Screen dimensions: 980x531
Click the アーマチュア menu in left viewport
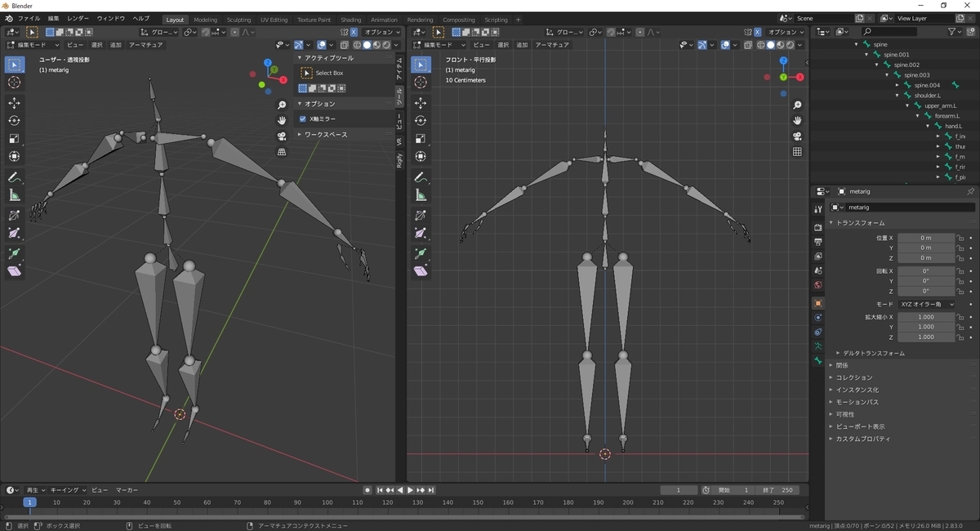[x=145, y=45]
